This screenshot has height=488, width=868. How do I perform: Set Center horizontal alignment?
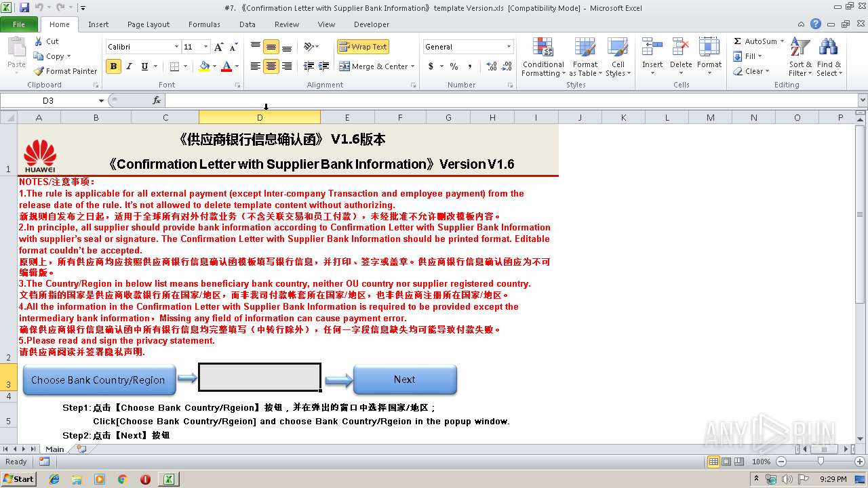click(271, 66)
